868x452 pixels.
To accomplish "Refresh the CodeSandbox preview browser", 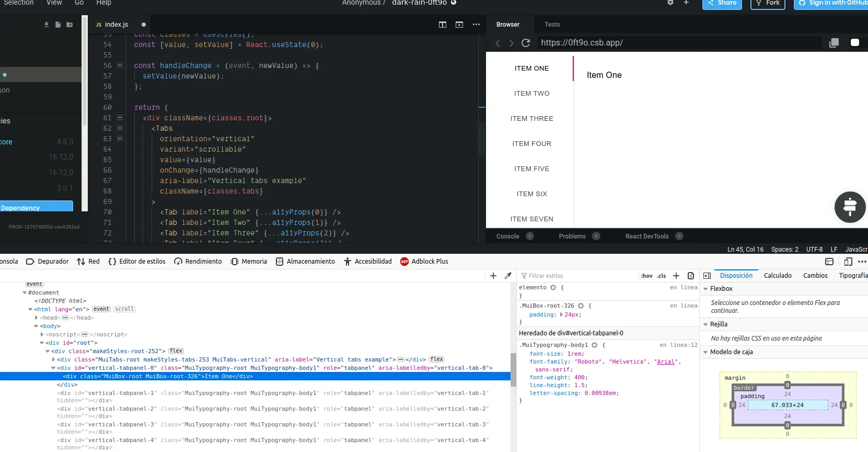I will tap(526, 43).
